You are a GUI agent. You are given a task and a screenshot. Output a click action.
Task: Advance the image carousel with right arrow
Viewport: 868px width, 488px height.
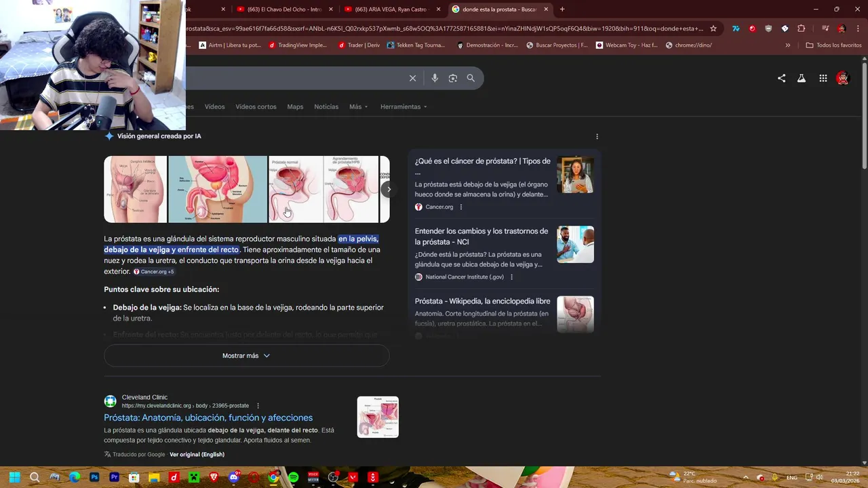coord(388,189)
